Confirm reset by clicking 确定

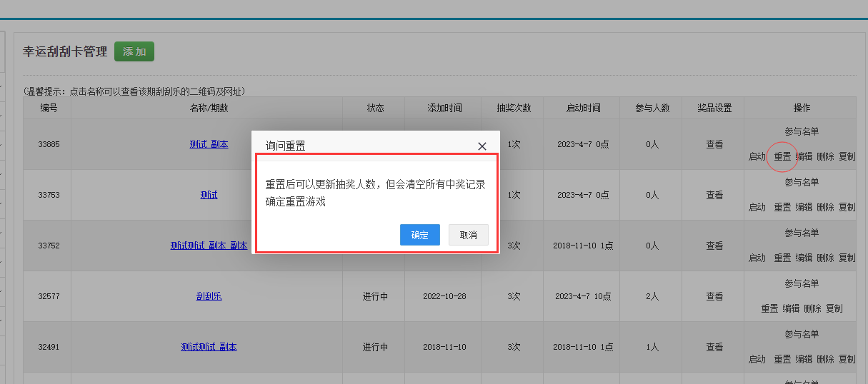tap(419, 235)
